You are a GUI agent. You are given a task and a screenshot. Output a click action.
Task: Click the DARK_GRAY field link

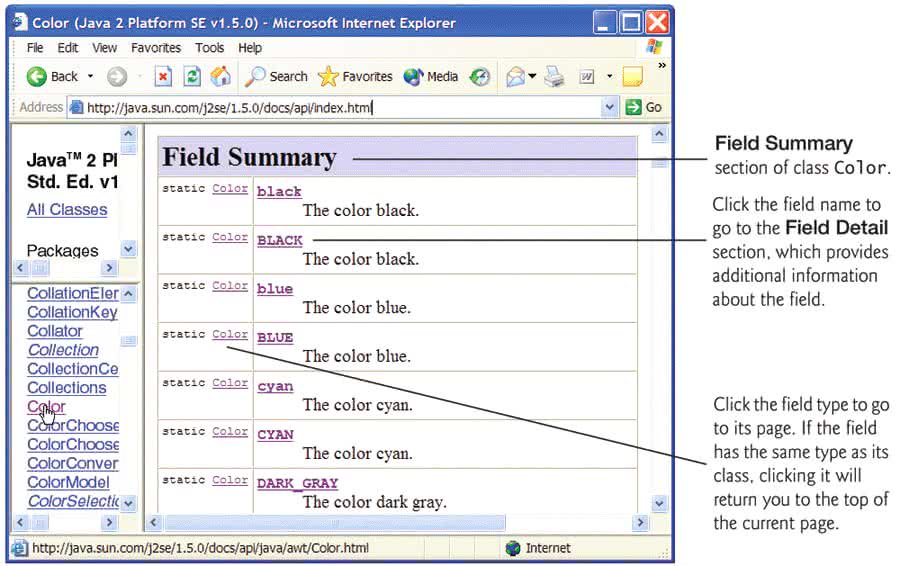tap(297, 483)
